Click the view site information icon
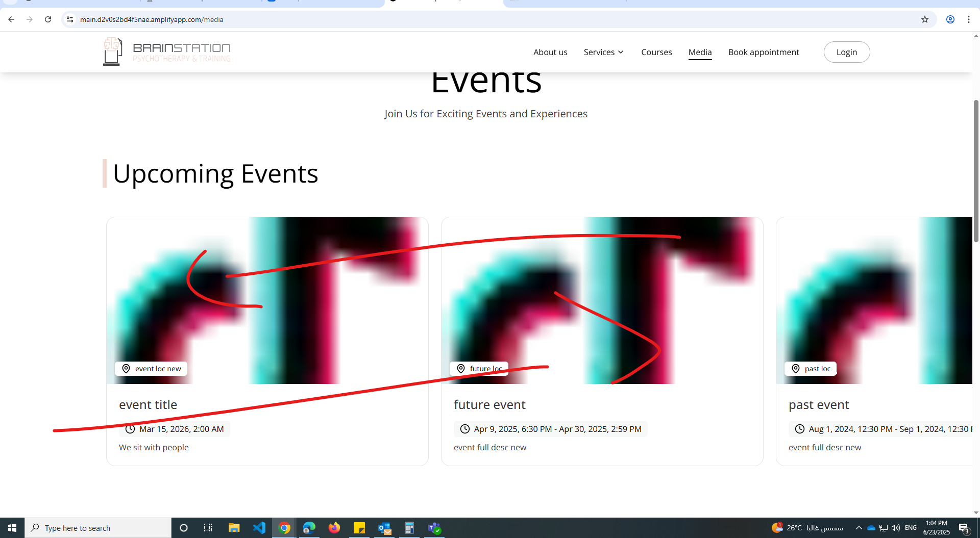 (70, 19)
